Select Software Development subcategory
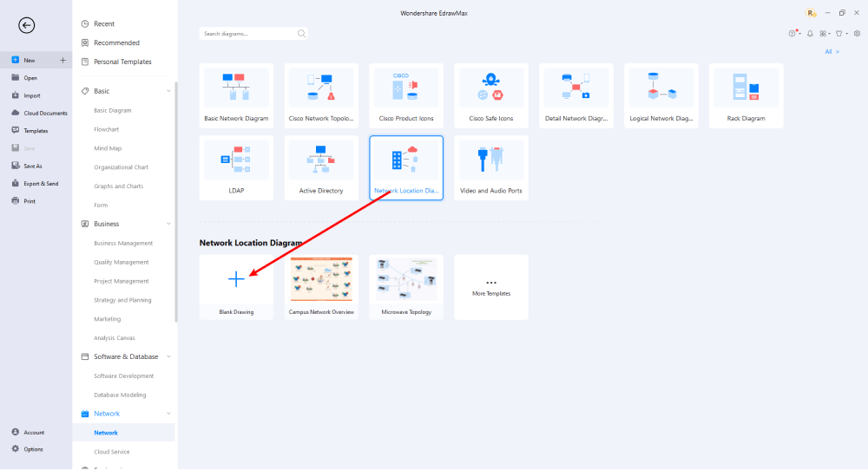This screenshot has width=868, height=470. point(123,376)
